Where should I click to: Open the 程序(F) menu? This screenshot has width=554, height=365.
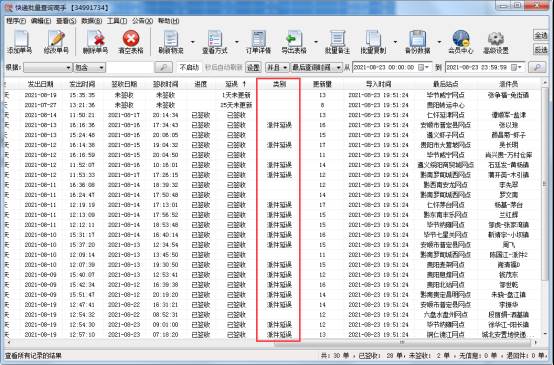pyautogui.click(x=16, y=21)
